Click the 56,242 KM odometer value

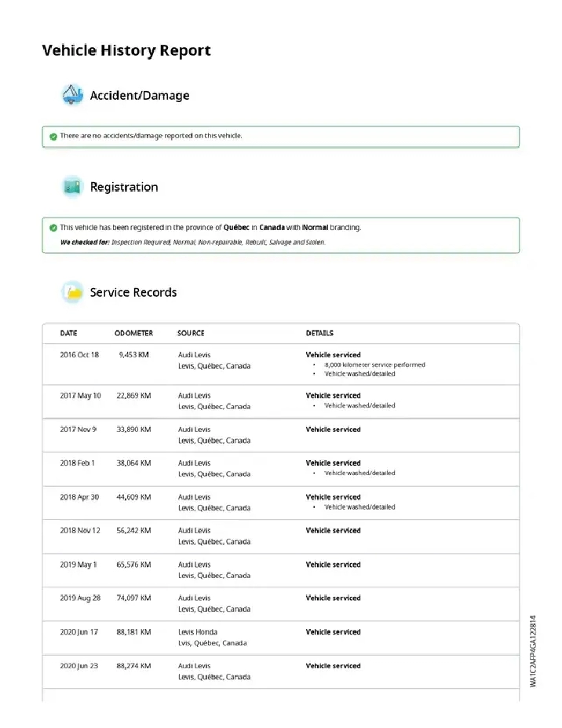[133, 531]
